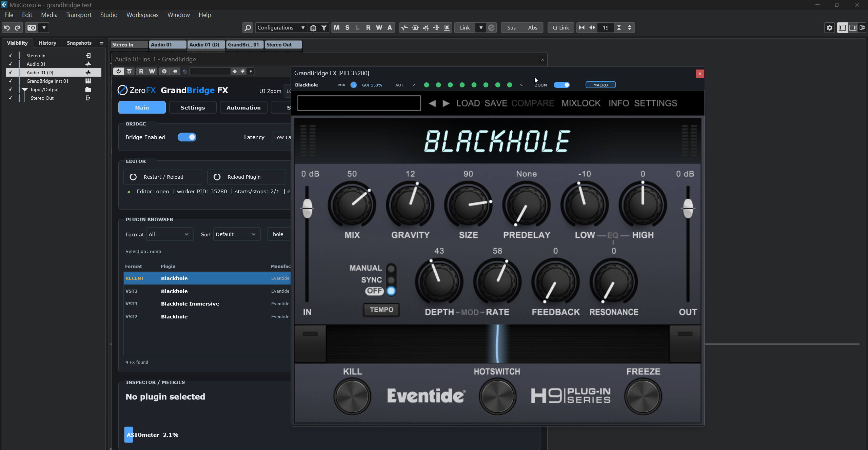Viewport: 868px width, 450px height.
Task: Select the GrandBri...01 channel header
Action: click(x=245, y=44)
